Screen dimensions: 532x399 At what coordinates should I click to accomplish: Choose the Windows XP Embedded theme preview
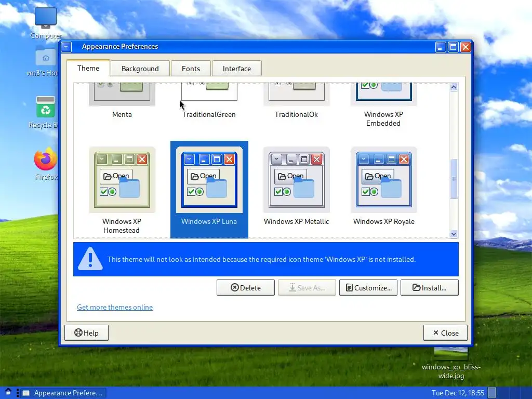click(x=384, y=94)
